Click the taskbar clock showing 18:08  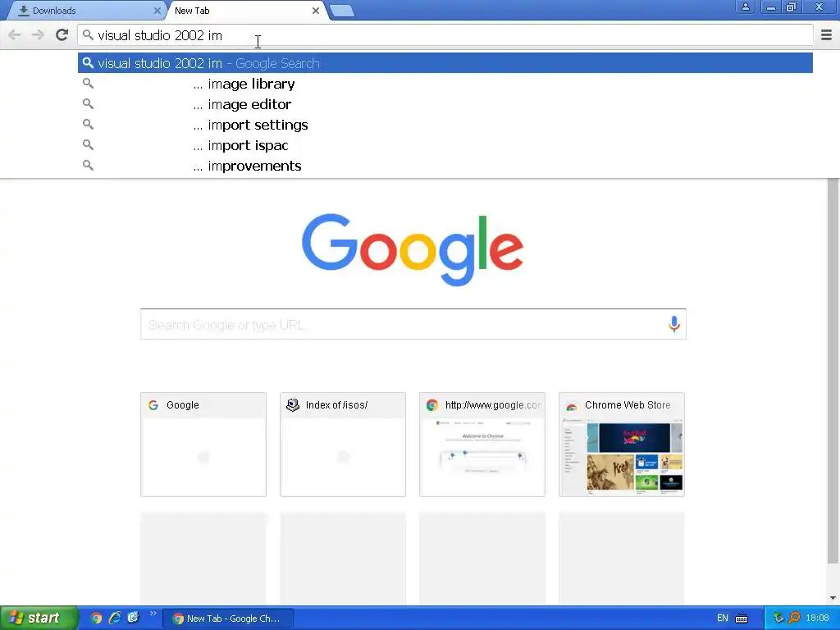tap(817, 619)
